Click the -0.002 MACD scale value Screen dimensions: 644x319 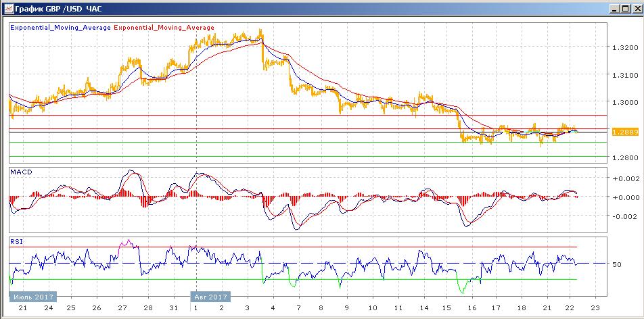623,216
